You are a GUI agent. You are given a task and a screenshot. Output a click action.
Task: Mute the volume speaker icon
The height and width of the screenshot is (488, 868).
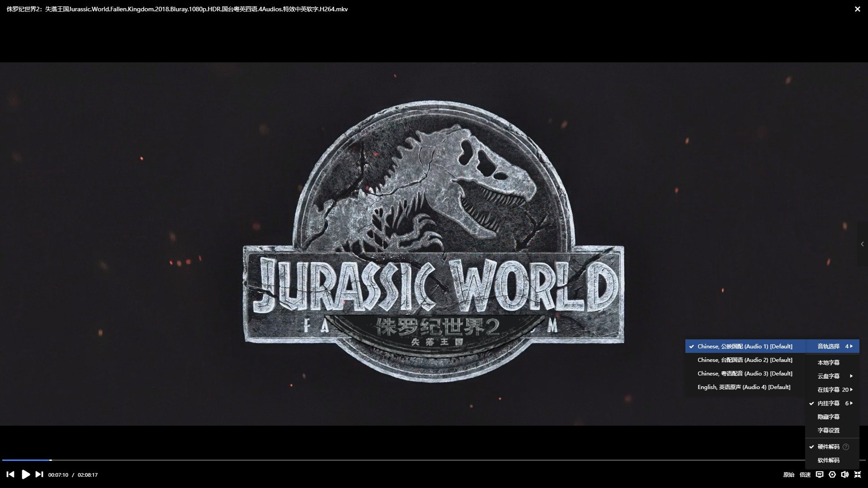click(x=844, y=474)
